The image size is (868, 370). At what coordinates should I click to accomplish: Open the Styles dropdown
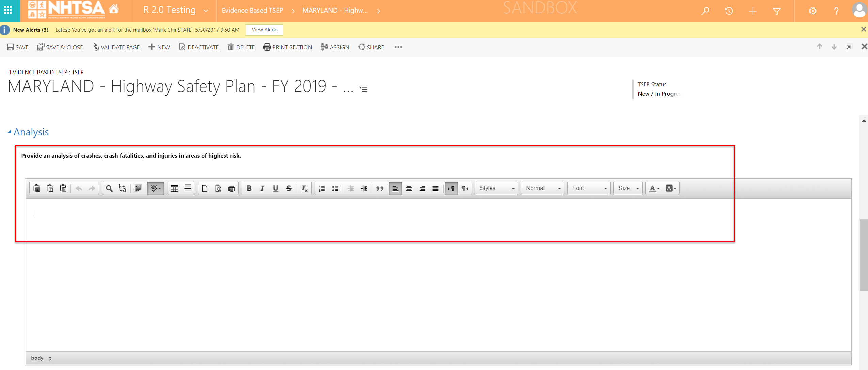click(496, 188)
